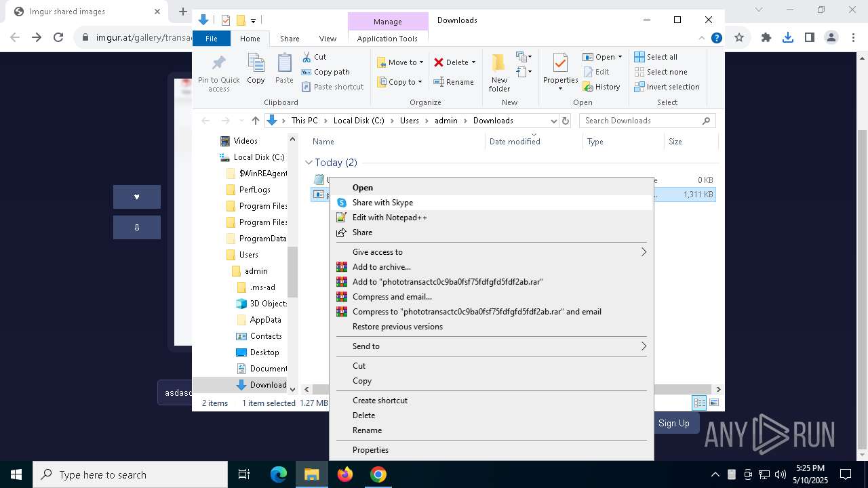This screenshot has height=488, width=868.
Task: Expand the Give access to submenu
Action: (x=492, y=252)
